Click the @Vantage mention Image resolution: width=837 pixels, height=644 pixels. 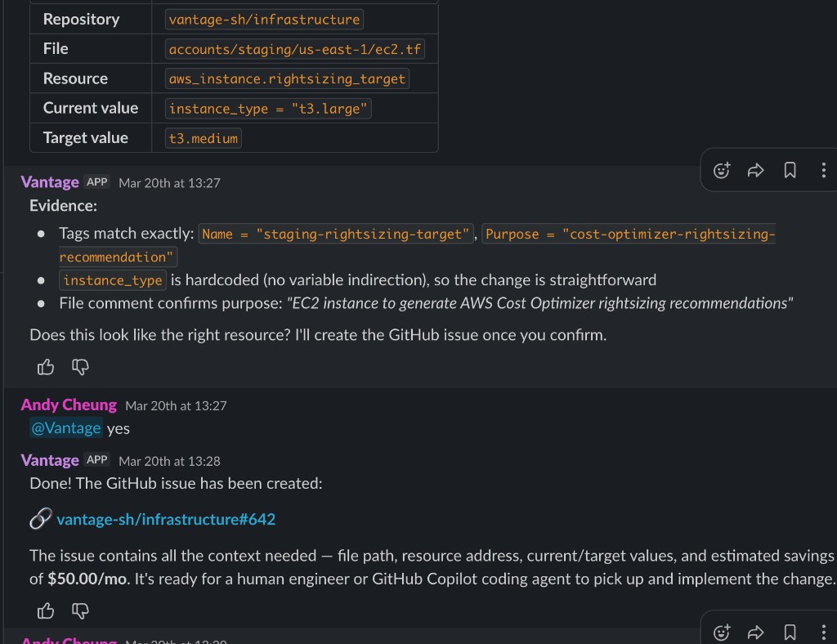65,428
